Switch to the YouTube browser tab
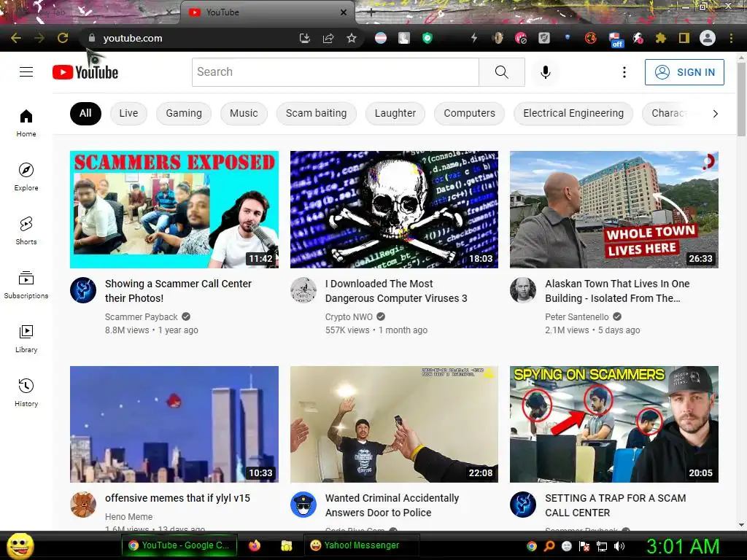 click(x=268, y=12)
